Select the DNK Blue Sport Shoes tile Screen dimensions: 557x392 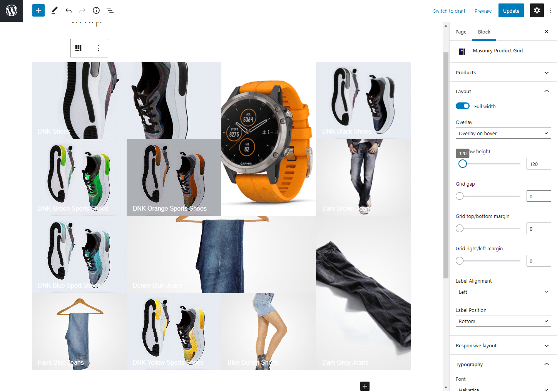[x=79, y=255]
